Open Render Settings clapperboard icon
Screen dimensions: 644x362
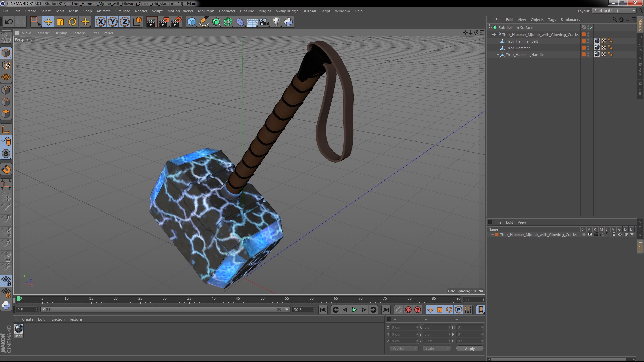point(176,22)
